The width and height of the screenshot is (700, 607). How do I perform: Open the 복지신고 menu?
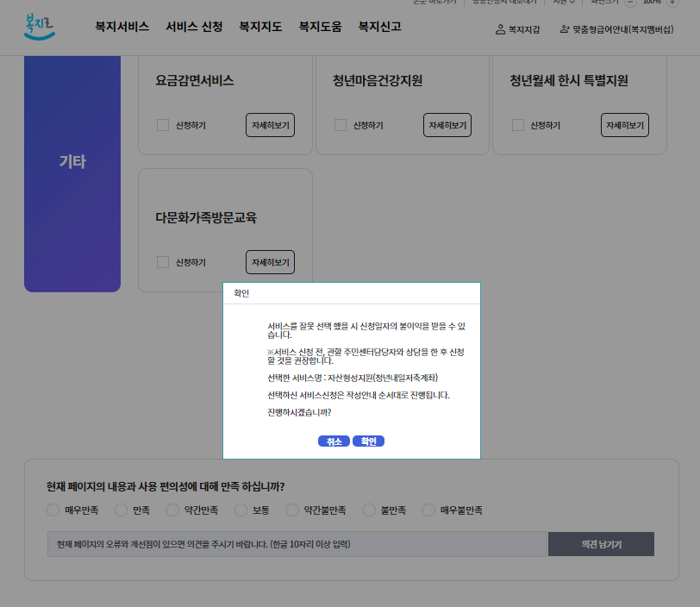coord(380,27)
